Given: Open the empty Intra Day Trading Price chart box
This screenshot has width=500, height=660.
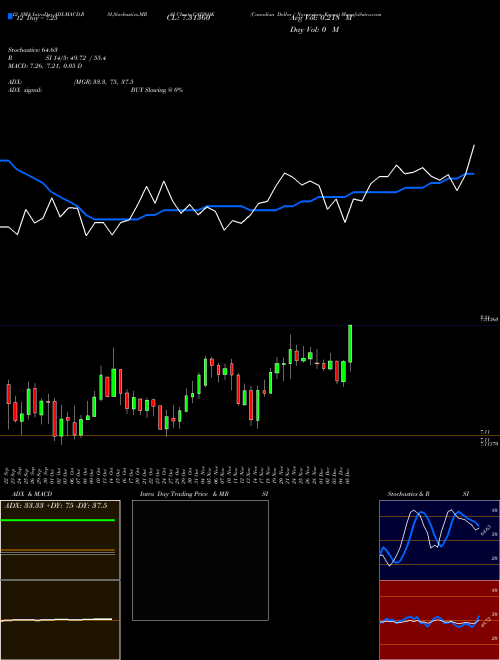Looking at the screenshot, I should point(200,560).
